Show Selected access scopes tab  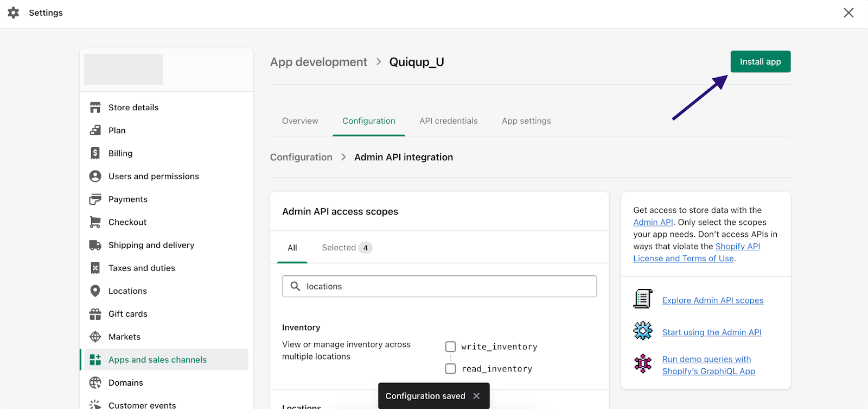point(347,248)
